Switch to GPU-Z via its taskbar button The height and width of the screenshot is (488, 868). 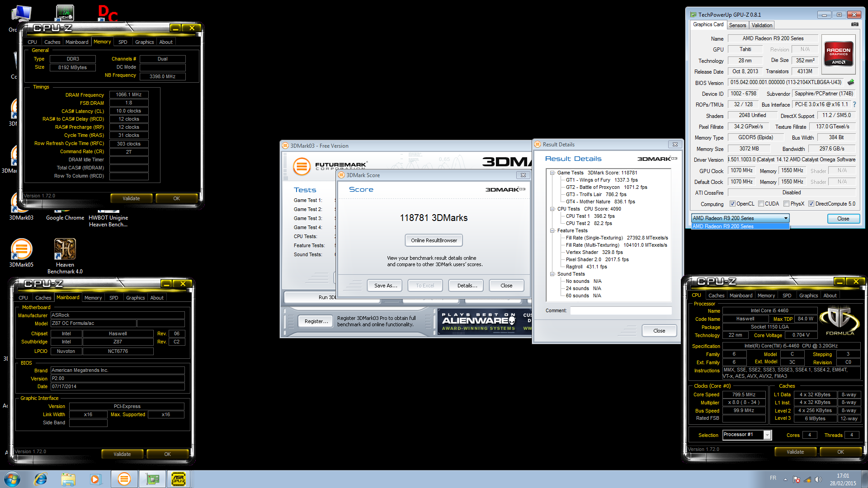tap(152, 479)
